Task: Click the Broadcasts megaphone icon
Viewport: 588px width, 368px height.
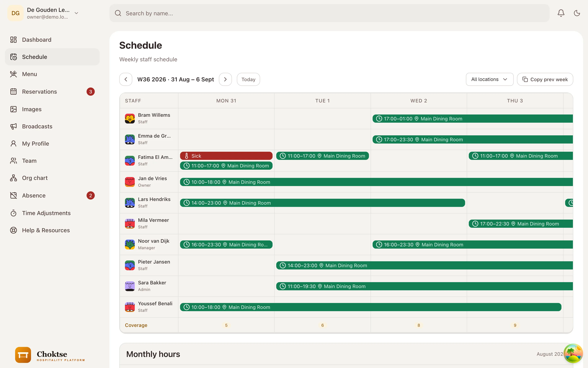Action: 14,126
